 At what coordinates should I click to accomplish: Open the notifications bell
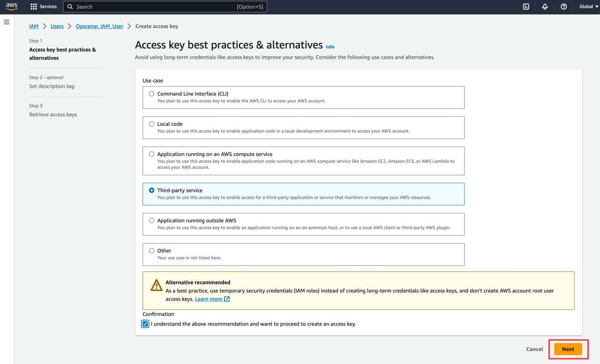544,6
